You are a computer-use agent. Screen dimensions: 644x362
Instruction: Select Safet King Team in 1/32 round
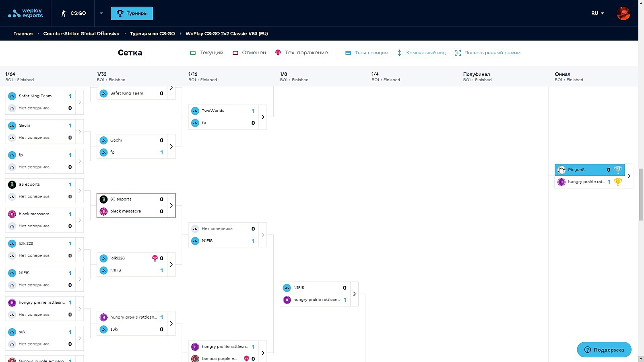[132, 93]
